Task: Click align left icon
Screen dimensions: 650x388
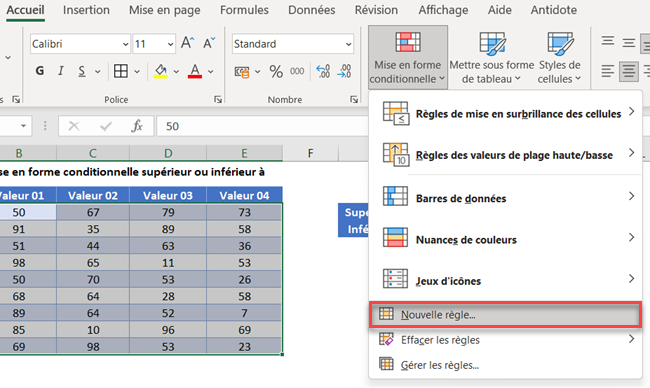Action: point(608,71)
